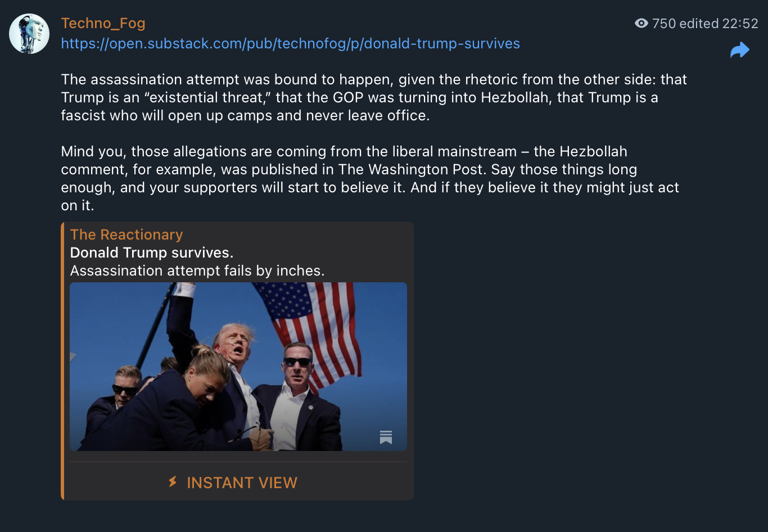Click the Substack bookmark logo on the photo
The width and height of the screenshot is (768, 532).
click(386, 437)
